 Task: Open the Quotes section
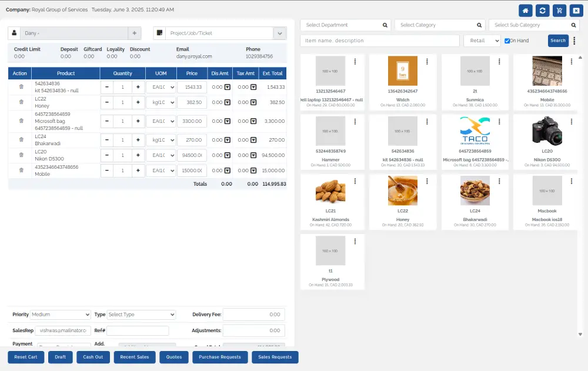[x=173, y=357]
